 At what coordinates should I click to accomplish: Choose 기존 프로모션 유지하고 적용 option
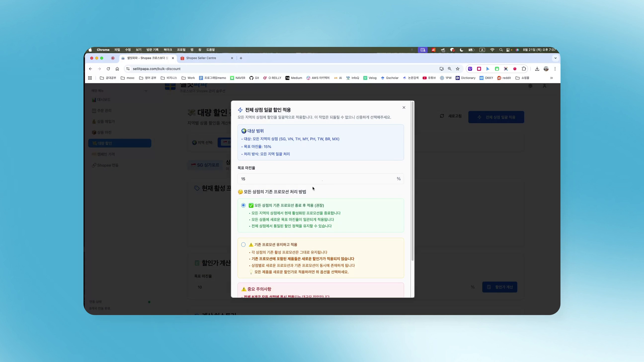pyautogui.click(x=243, y=245)
